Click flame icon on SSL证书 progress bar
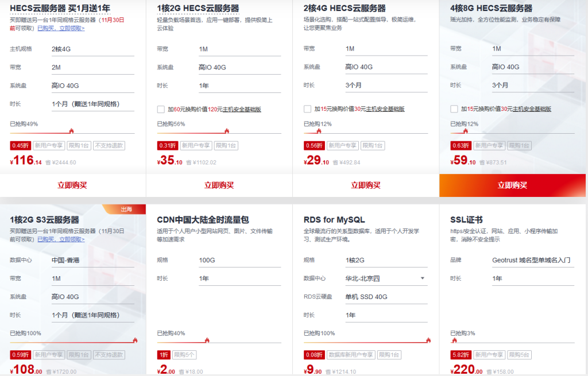Viewport: 588px width, 376px height. pos(454,340)
